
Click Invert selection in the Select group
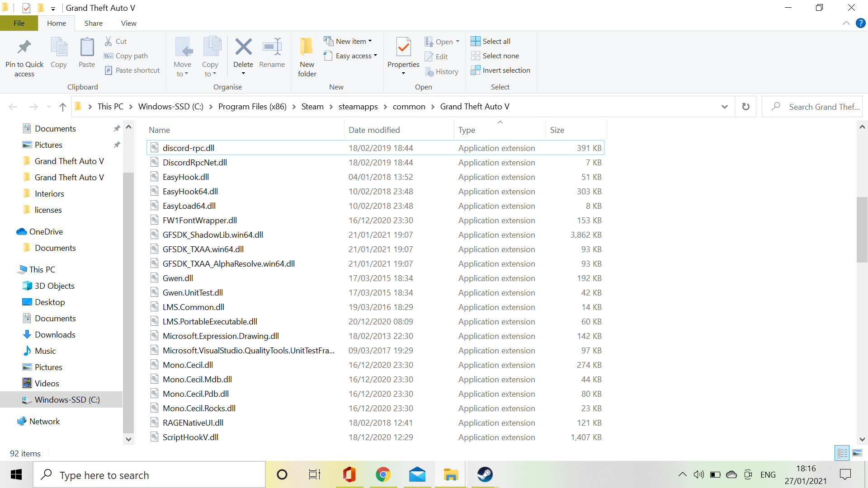[500, 70]
